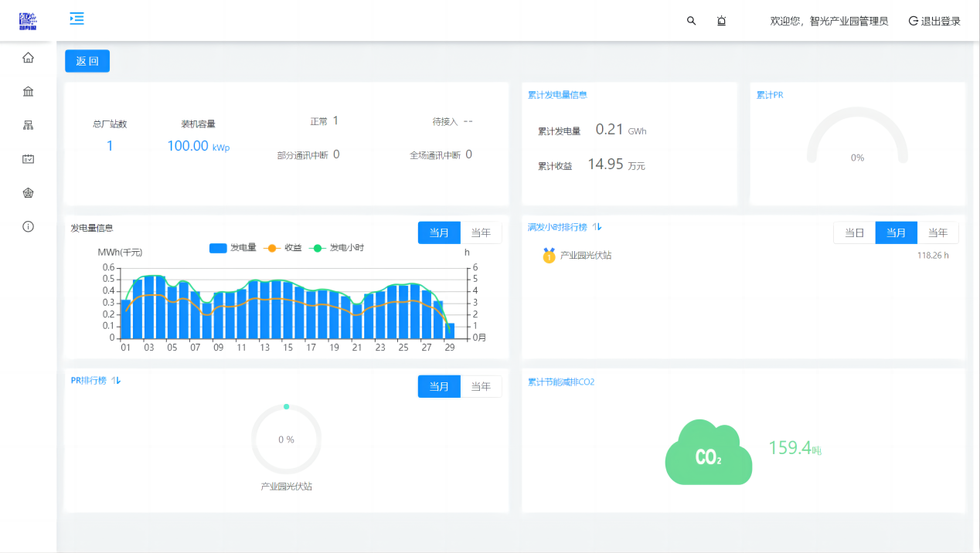The width and height of the screenshot is (980, 553).
Task: Open the home page from the sidebar
Action: click(29, 58)
